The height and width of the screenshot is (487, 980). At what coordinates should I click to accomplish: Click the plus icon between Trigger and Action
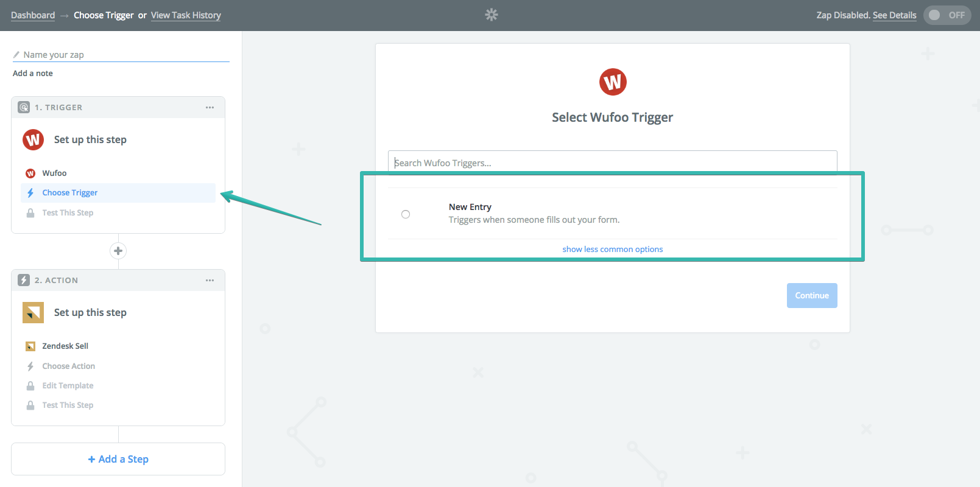click(118, 251)
